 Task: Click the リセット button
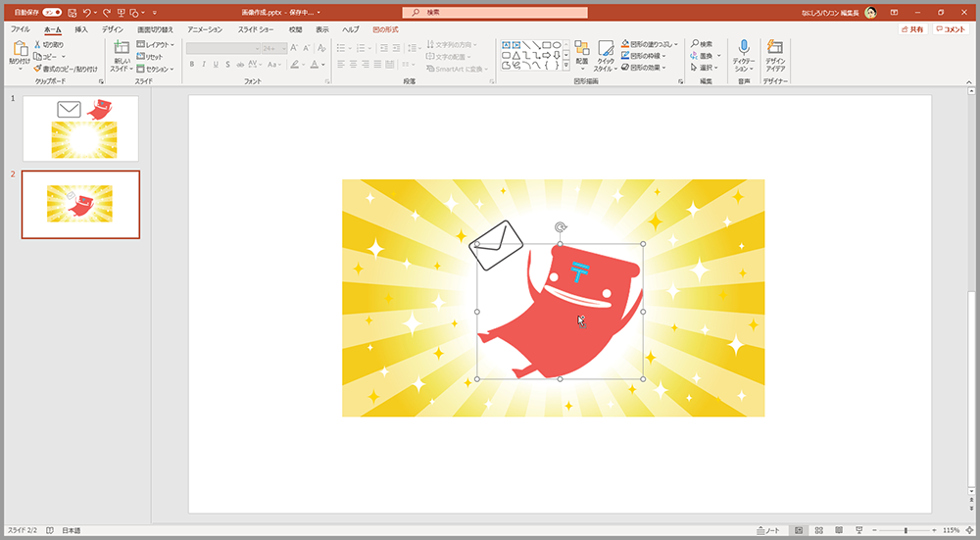point(150,57)
